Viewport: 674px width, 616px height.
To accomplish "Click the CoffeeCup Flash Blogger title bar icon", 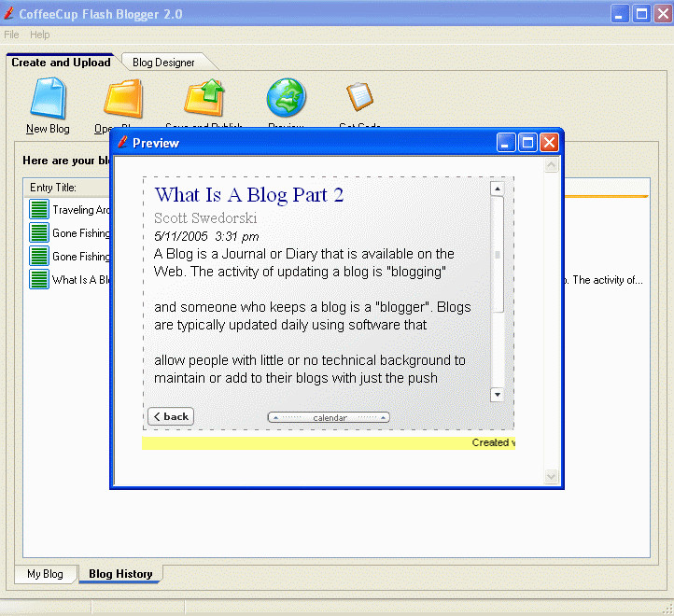I will click(8, 13).
